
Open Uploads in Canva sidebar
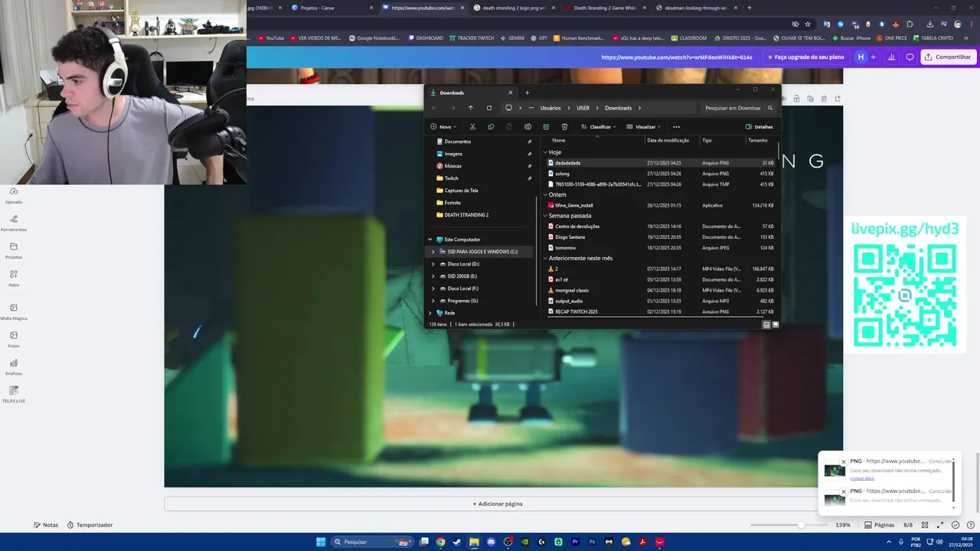[14, 196]
